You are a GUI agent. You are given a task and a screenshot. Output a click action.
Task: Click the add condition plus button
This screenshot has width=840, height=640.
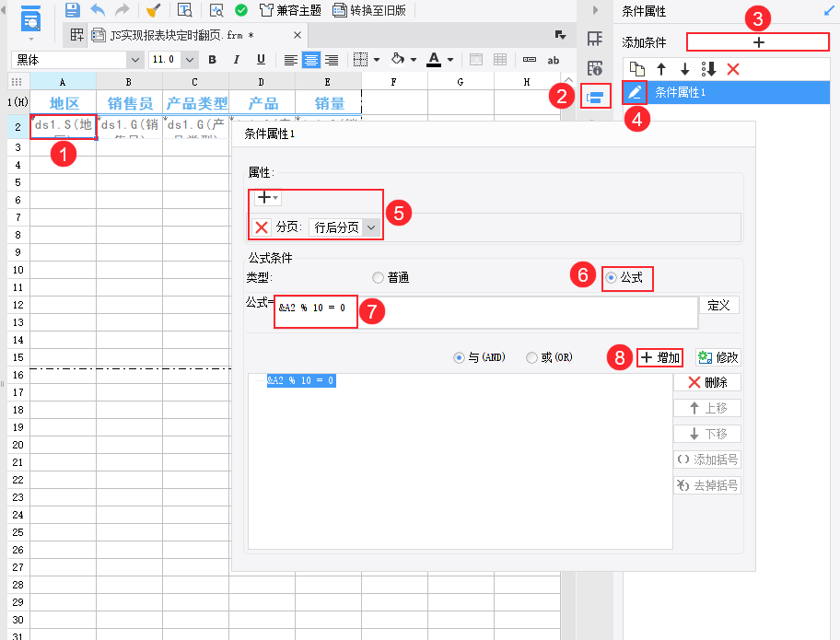[x=758, y=42]
